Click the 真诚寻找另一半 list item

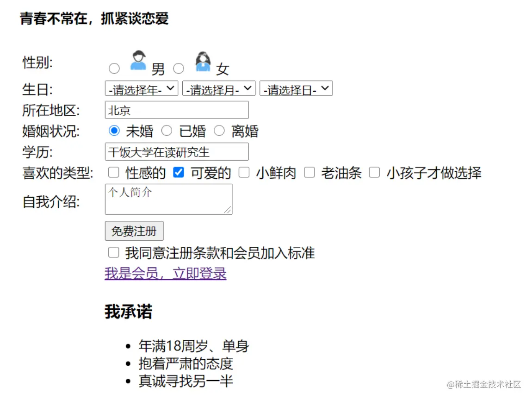click(x=186, y=381)
